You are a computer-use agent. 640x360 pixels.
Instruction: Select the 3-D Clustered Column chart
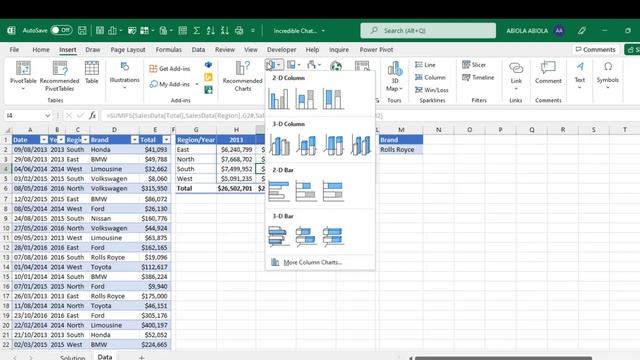pos(279,145)
